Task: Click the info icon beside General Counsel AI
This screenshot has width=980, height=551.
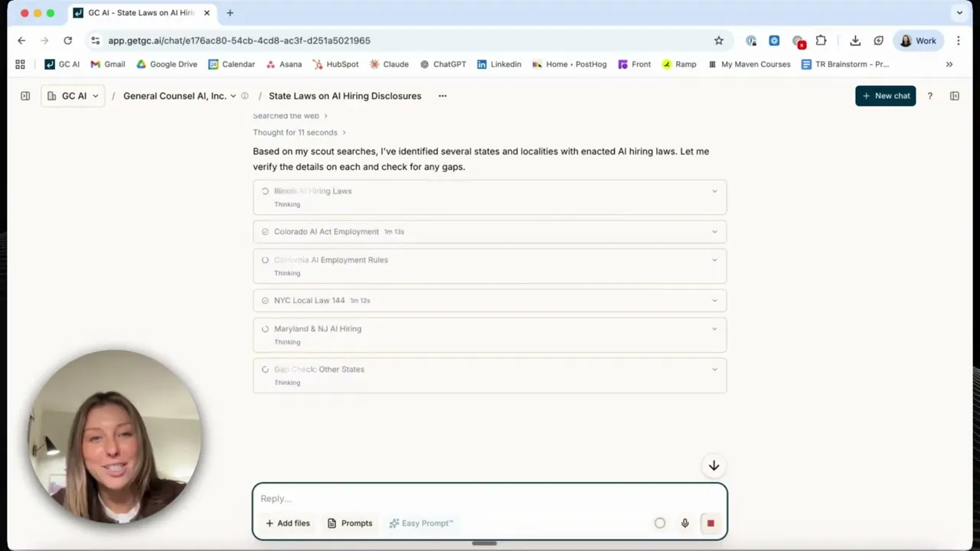Action: pos(245,96)
